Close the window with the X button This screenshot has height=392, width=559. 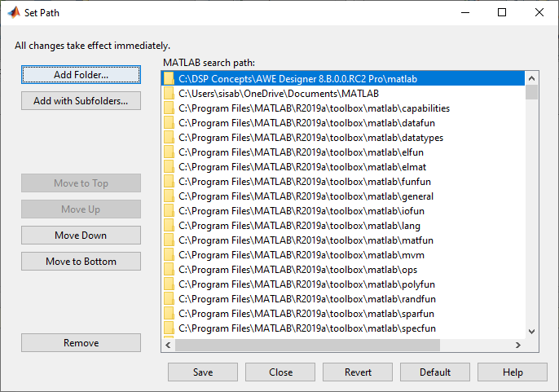click(x=539, y=12)
